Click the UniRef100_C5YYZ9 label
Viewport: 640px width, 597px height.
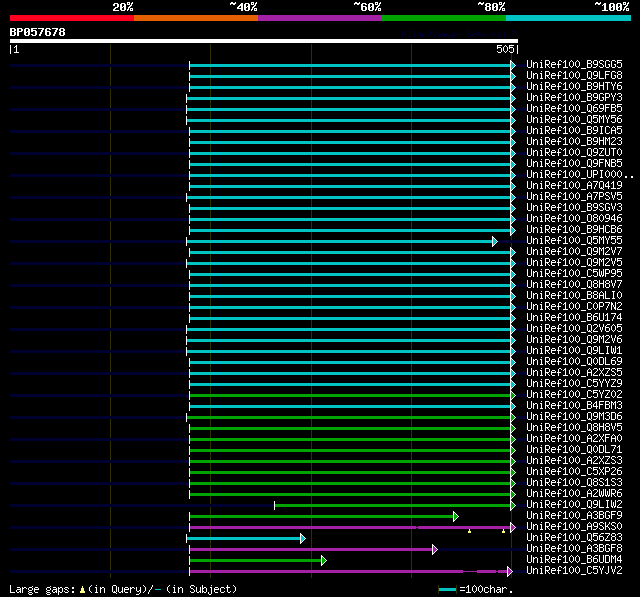point(574,384)
